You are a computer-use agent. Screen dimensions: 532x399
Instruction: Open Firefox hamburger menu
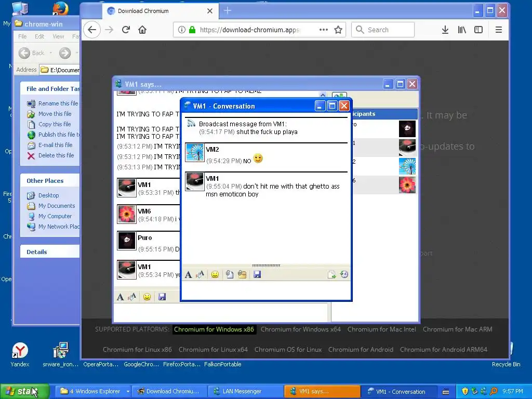pyautogui.click(x=498, y=30)
